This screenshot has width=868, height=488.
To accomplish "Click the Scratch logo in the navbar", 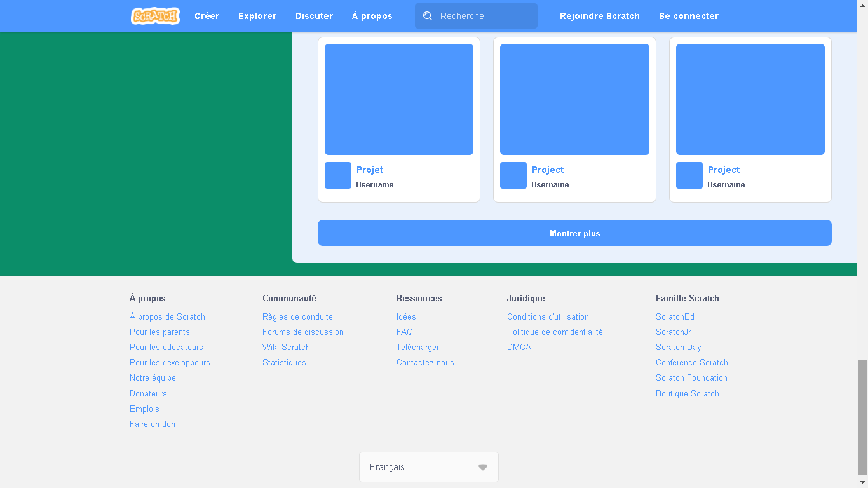I will click(x=155, y=16).
